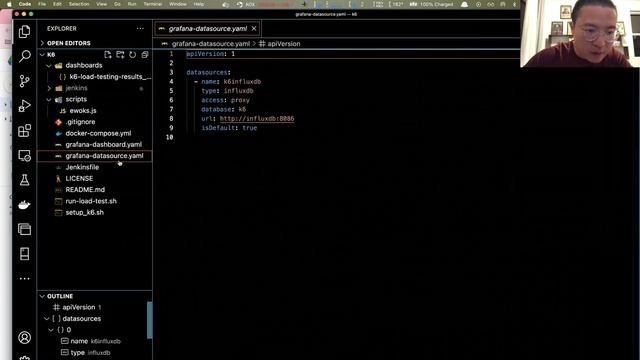Open README.md in the explorer
Image resolution: width=640 pixels, height=360 pixels.
[x=85, y=190]
